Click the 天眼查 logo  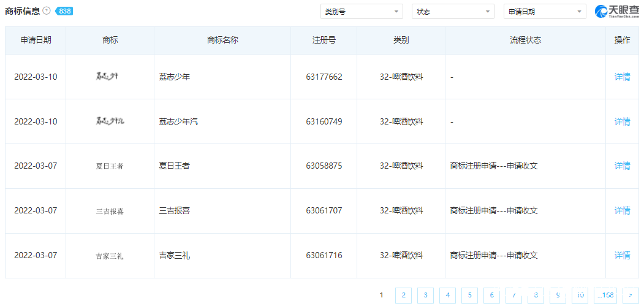click(x=616, y=12)
